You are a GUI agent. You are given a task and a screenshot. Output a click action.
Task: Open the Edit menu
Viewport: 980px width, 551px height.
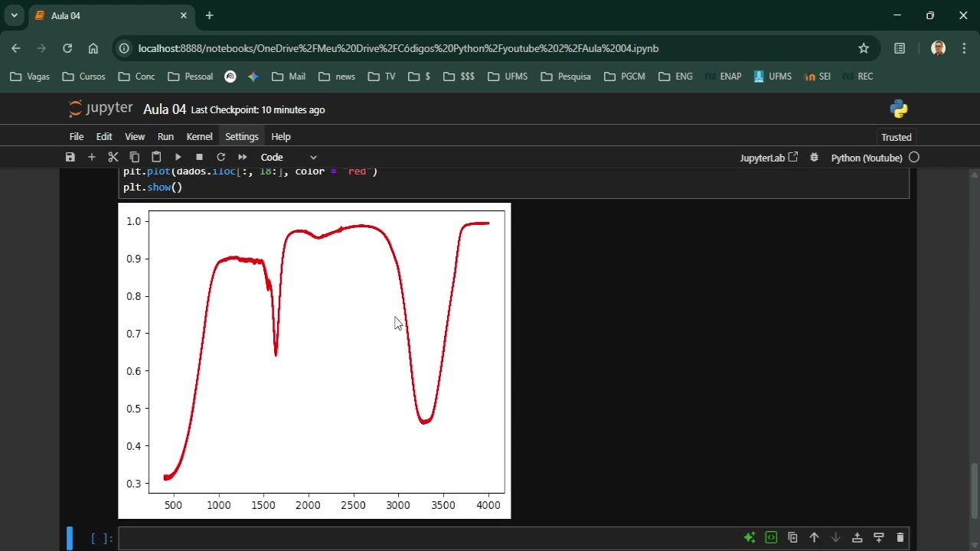click(x=104, y=136)
